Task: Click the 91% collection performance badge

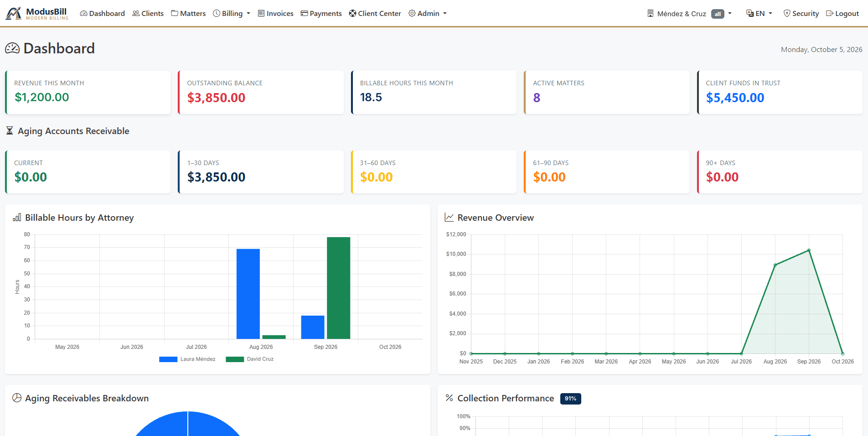Action: 570,399
